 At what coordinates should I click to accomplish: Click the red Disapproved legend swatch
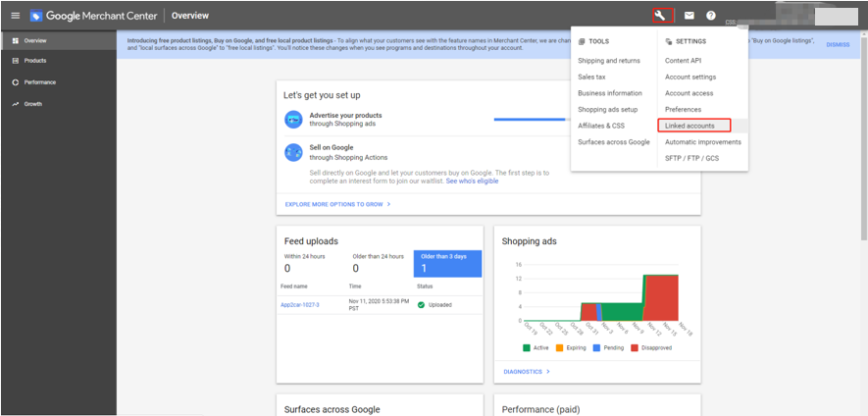pyautogui.click(x=635, y=348)
